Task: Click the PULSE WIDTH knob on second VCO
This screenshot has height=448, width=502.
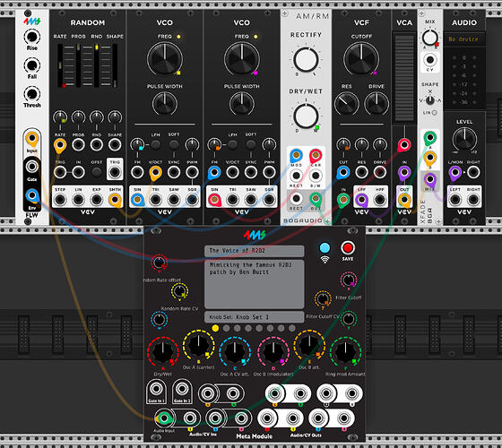Action: coord(242,104)
